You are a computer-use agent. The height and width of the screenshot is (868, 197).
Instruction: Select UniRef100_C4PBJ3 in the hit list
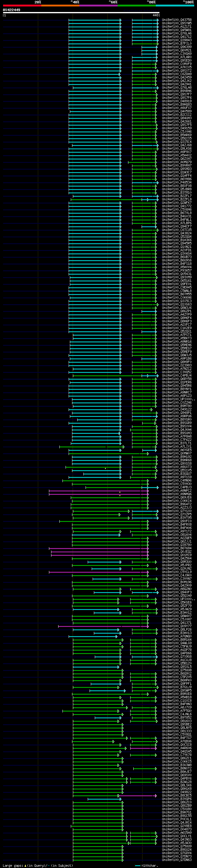pos(177,487)
